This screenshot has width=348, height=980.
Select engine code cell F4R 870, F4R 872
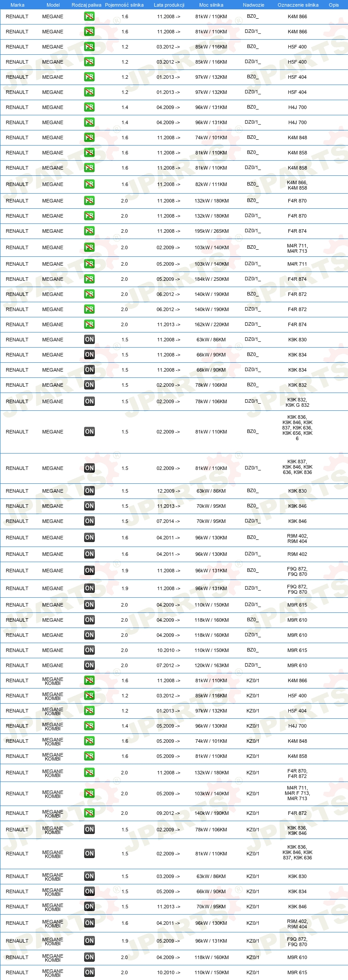[x=297, y=773]
